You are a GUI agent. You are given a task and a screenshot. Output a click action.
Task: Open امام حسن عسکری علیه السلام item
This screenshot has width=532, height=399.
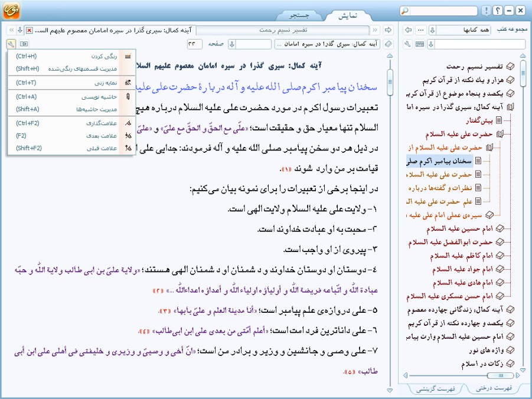click(449, 296)
